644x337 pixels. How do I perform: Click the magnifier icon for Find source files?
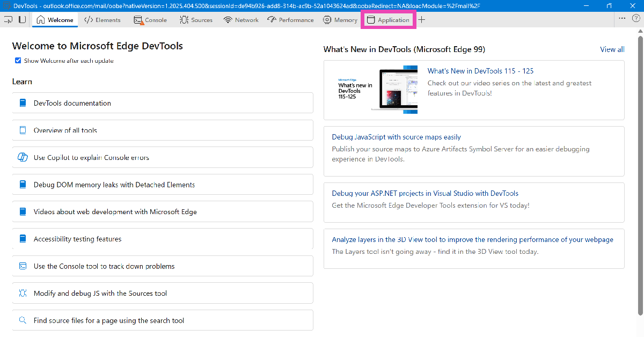coord(23,320)
